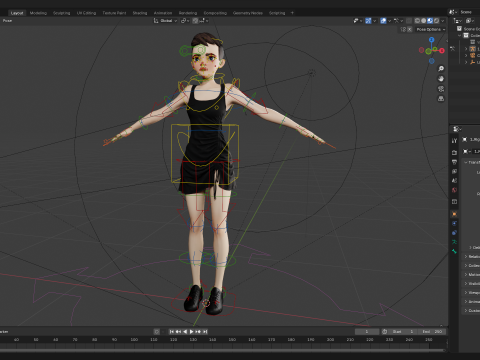The image size is (480, 360).
Task: Switch to the Sculpting workspace tab
Action: (x=62, y=13)
